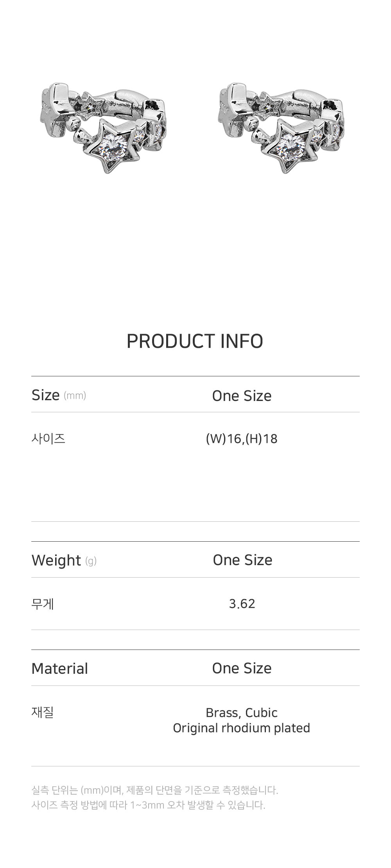Screen dimensions: 391x868
Task: Click the (g) unit next to Weight
Action: point(91,561)
